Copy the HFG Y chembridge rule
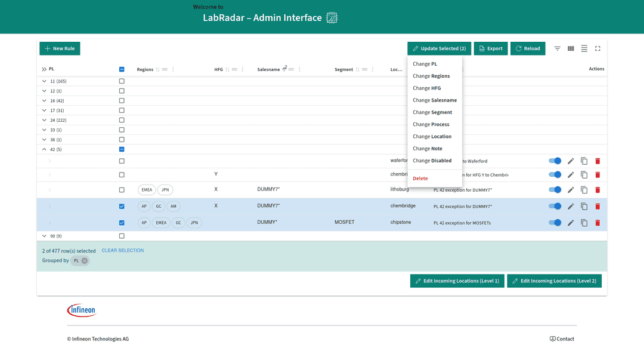644x363 pixels. point(584,175)
